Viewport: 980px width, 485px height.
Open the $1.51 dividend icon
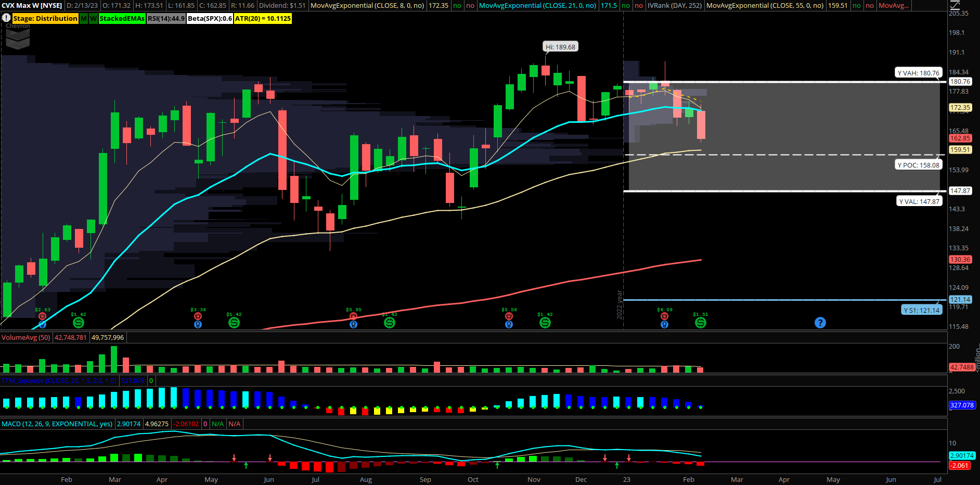(x=701, y=323)
